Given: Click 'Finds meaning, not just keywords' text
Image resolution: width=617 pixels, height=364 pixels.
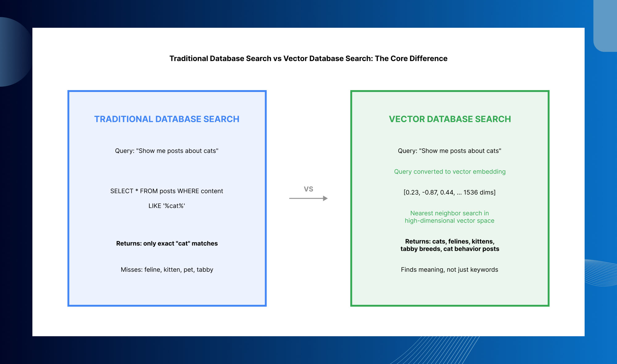Looking at the screenshot, I should coord(449,270).
